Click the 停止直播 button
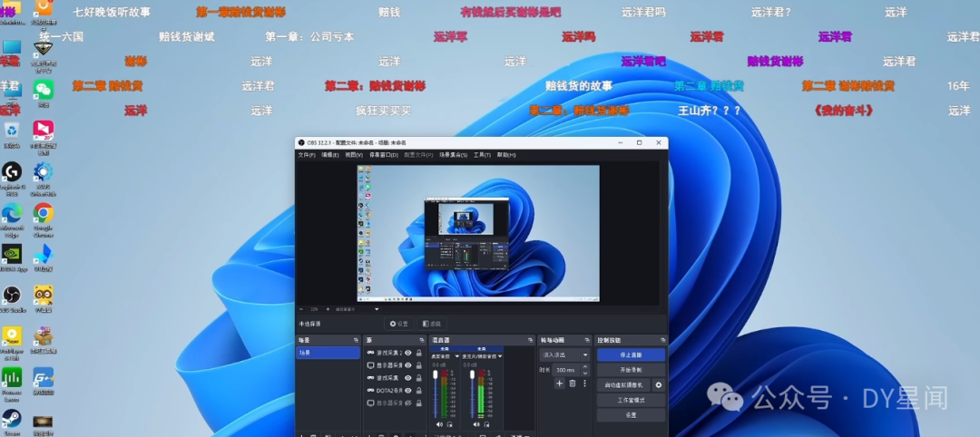Viewport: 980px width, 437px height. pyautogui.click(x=631, y=354)
